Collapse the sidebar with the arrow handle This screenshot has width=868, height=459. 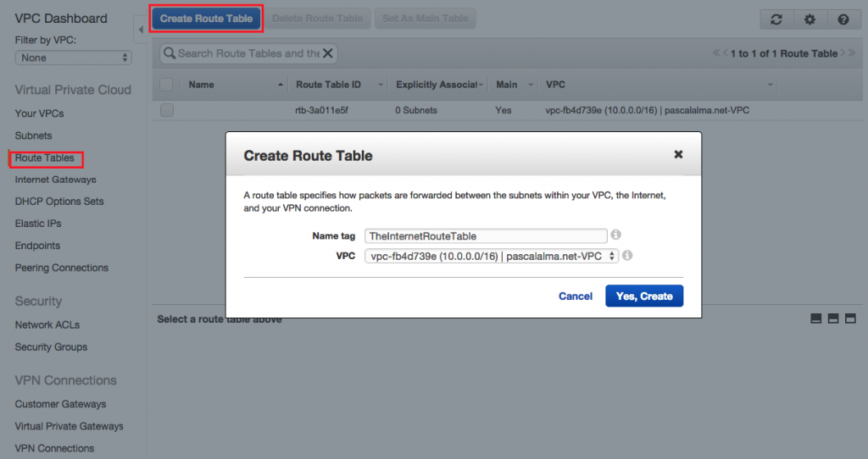(141, 30)
